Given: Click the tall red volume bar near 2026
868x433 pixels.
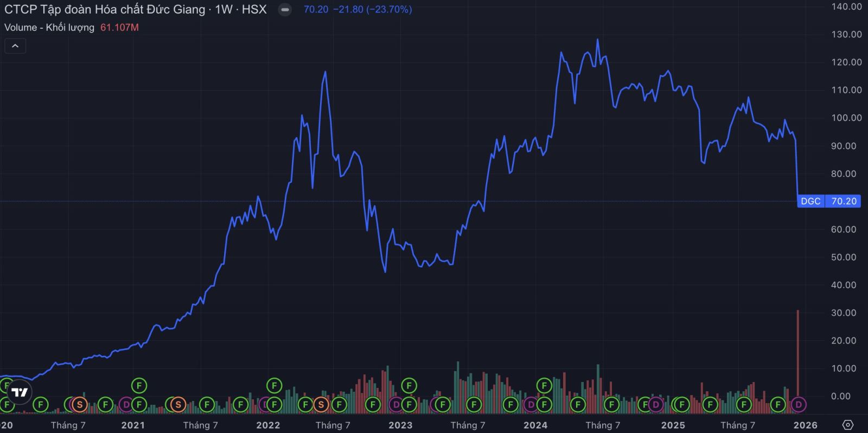Looking at the screenshot, I should pyautogui.click(x=798, y=354).
